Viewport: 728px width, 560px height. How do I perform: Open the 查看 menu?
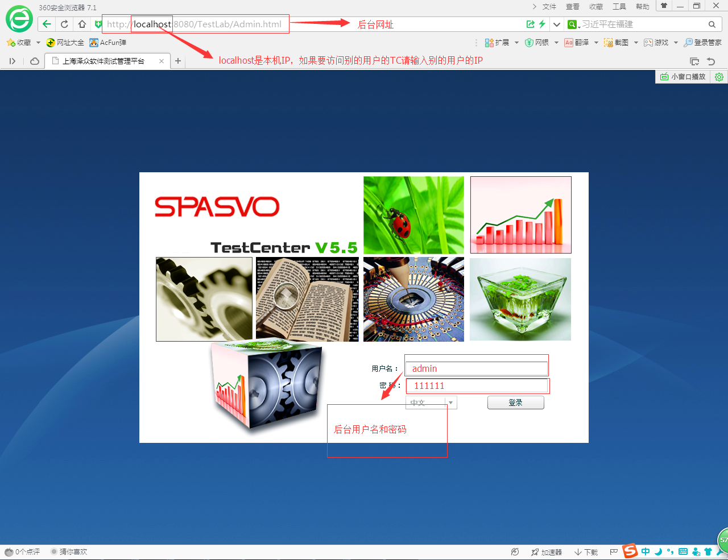tap(573, 7)
